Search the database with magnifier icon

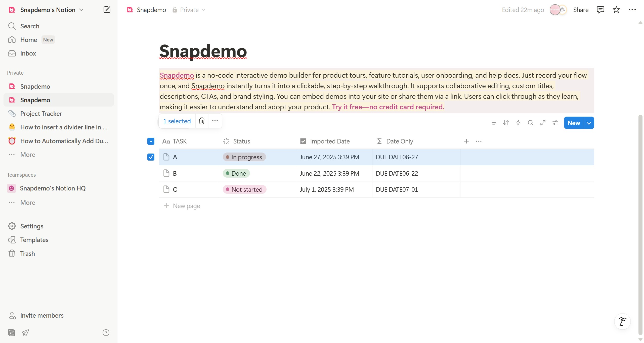[x=530, y=123]
